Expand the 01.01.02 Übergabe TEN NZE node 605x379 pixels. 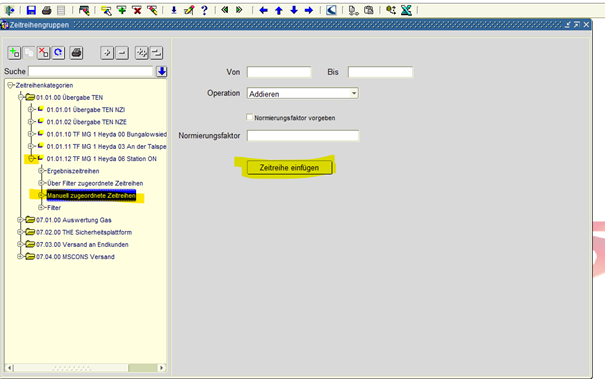(31, 122)
